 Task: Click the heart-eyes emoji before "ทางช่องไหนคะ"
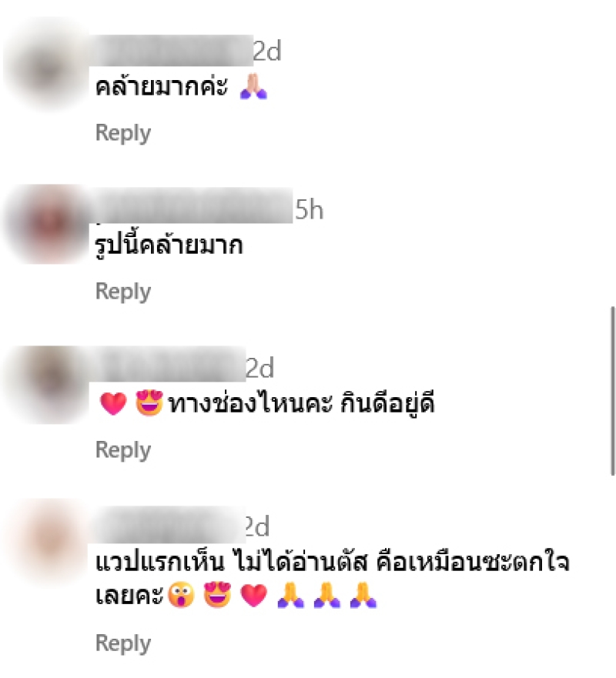click(x=149, y=403)
